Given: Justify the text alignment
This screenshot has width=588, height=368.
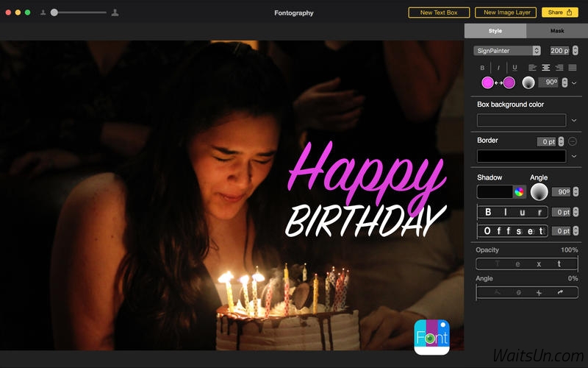Looking at the screenshot, I should 573,68.
